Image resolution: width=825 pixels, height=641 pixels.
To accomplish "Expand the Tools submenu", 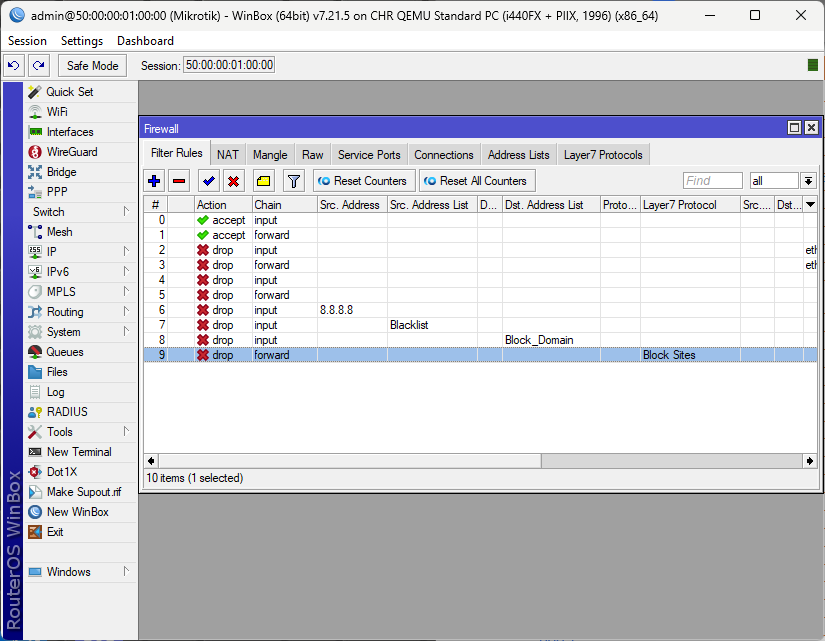I will tap(81, 432).
